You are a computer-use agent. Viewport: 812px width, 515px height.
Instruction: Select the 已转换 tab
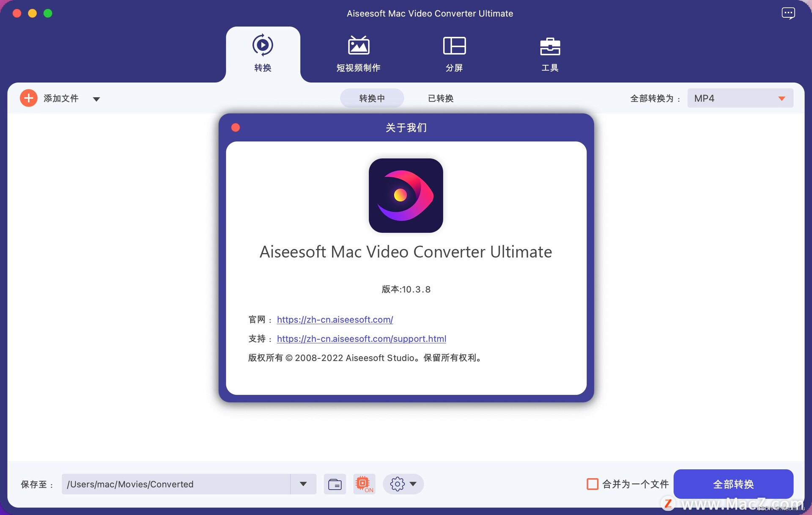[440, 98]
